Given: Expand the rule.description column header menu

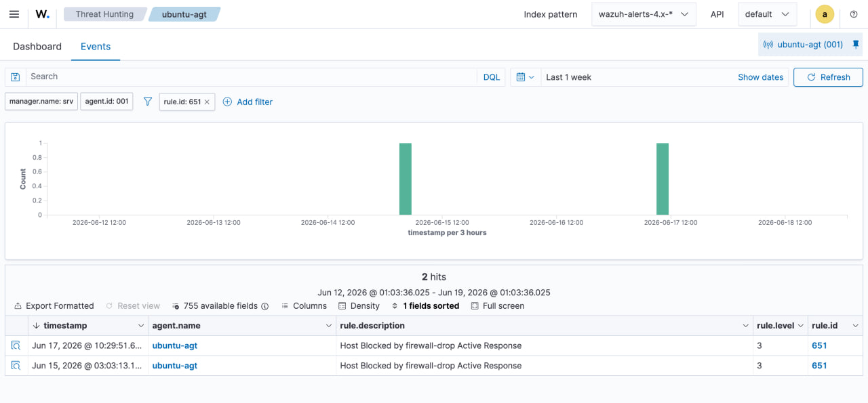Looking at the screenshot, I should point(746,326).
